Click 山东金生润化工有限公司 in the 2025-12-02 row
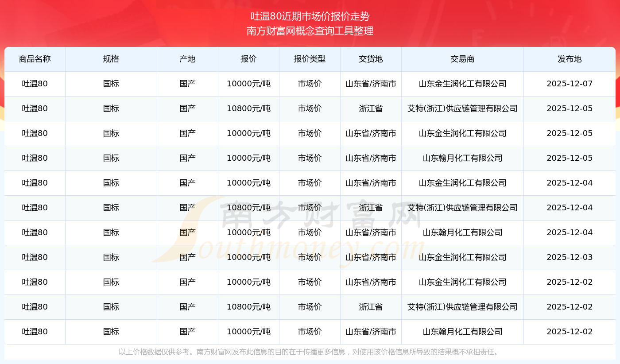The width and height of the screenshot is (620, 364). click(462, 282)
